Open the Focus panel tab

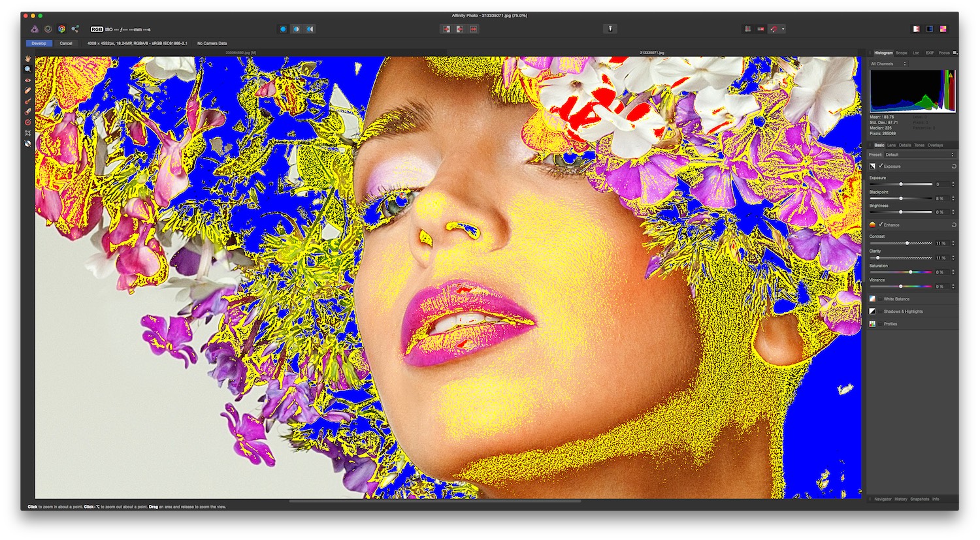(x=944, y=53)
